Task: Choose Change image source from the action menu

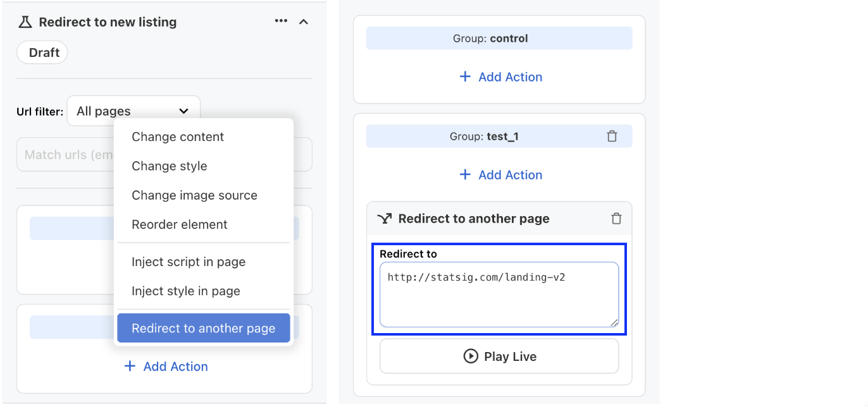Action: 194,195
